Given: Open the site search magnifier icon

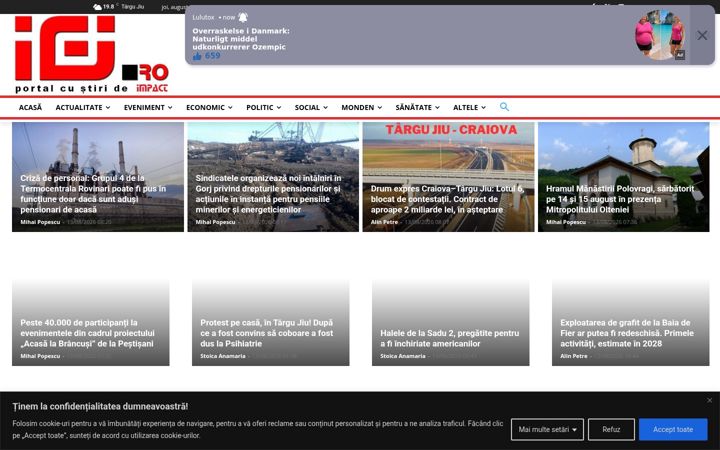Looking at the screenshot, I should point(504,107).
